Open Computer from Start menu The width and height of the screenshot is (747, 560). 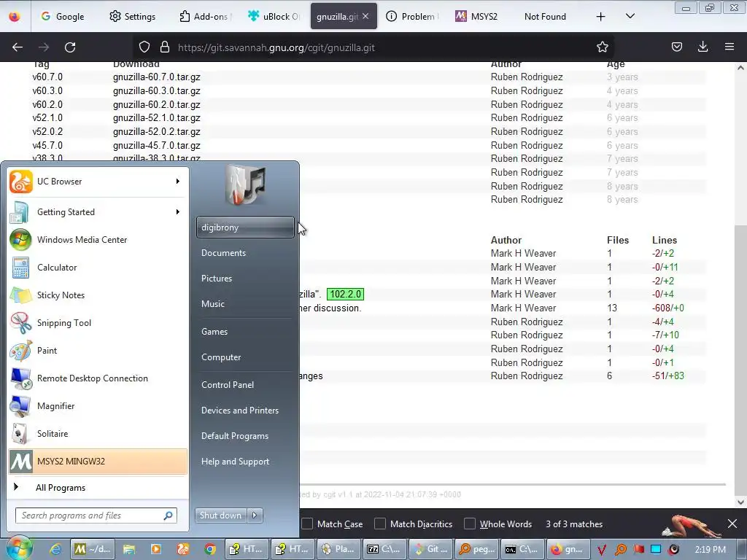click(245, 357)
